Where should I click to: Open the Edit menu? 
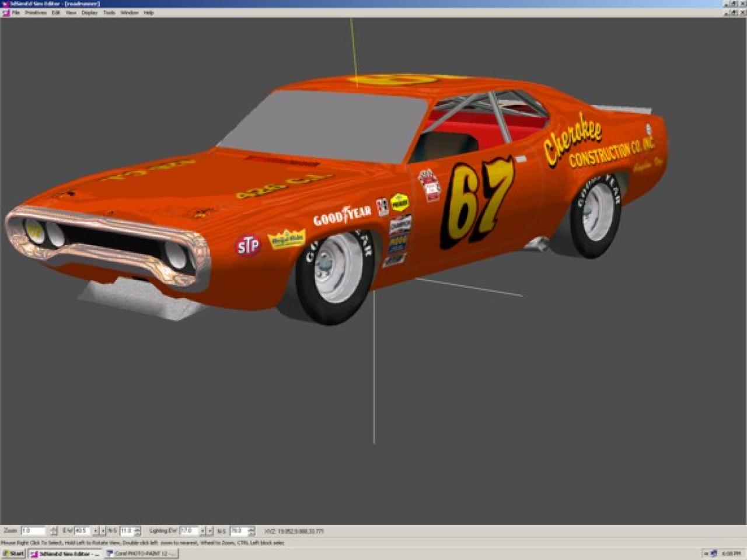coord(56,12)
